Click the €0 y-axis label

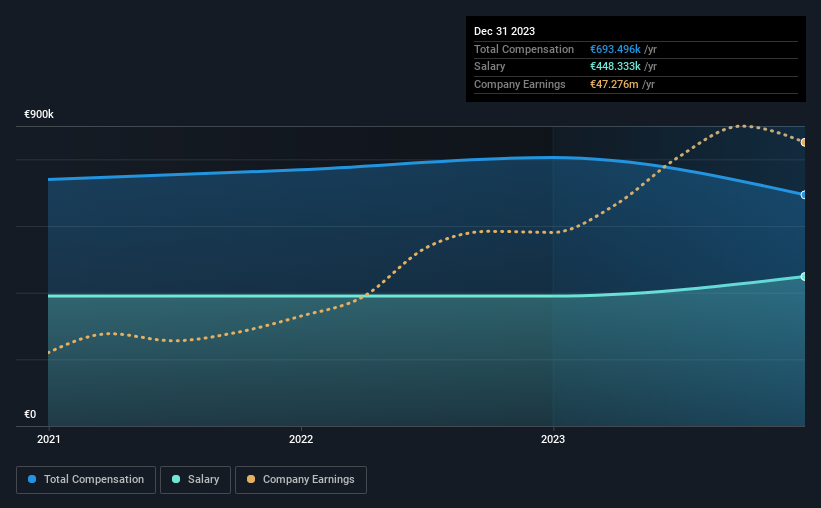tap(30, 414)
